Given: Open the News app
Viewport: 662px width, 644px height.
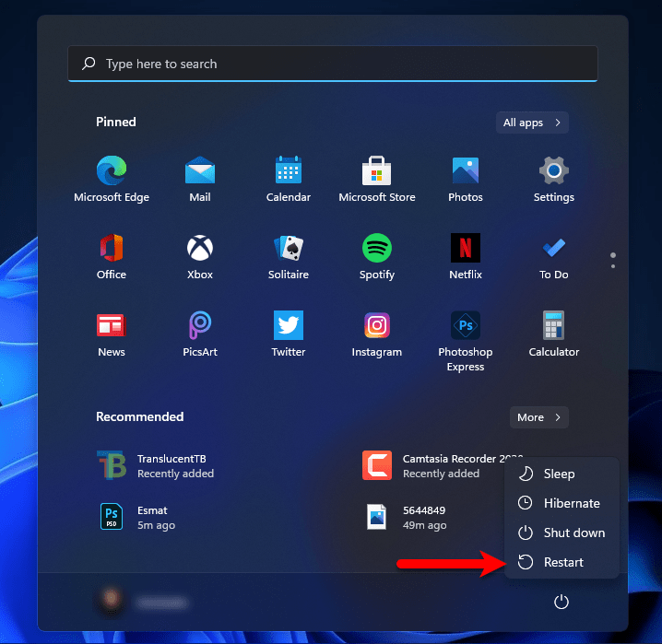Looking at the screenshot, I should (112, 334).
